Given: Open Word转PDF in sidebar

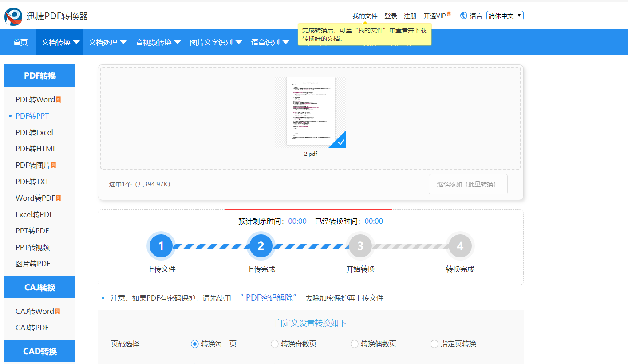Looking at the screenshot, I should [36, 198].
